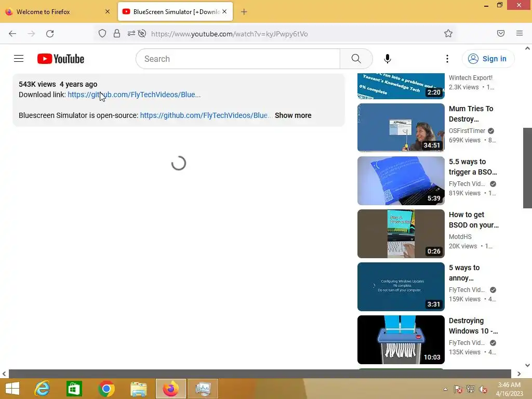Image resolution: width=532 pixels, height=399 pixels.
Task: Open Wintech Export video thumbnail
Action: pos(401,86)
